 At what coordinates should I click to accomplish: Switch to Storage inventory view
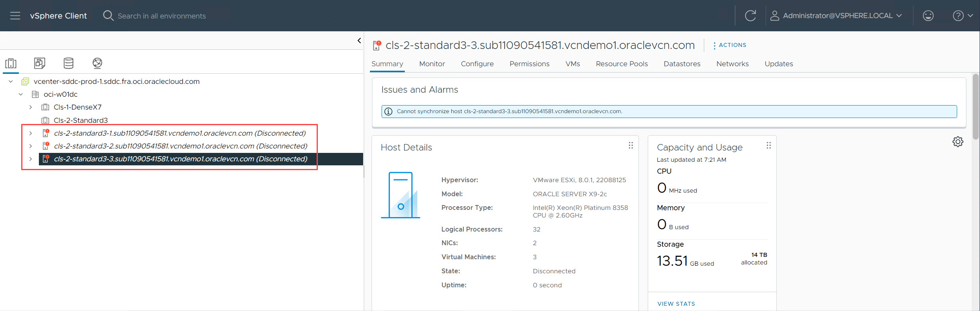[69, 63]
